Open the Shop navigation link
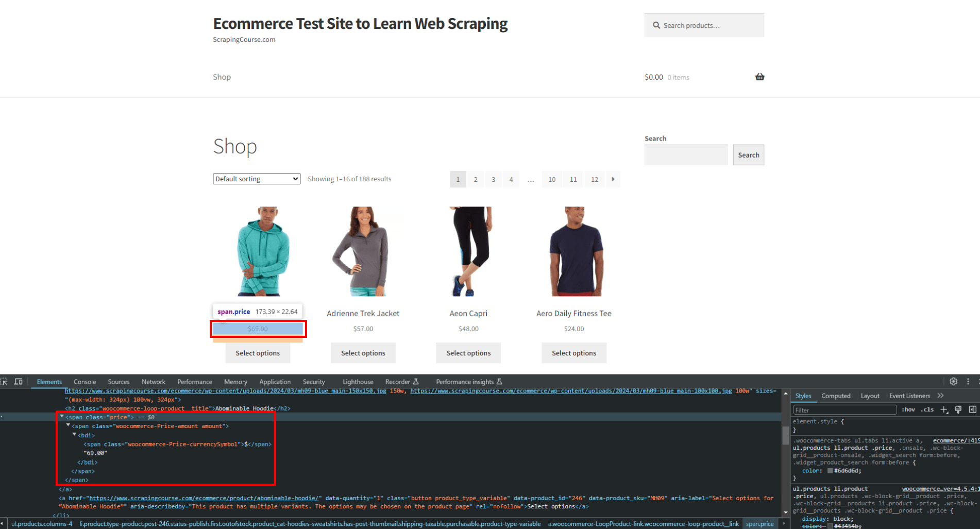Image resolution: width=980 pixels, height=529 pixels. [x=222, y=77]
